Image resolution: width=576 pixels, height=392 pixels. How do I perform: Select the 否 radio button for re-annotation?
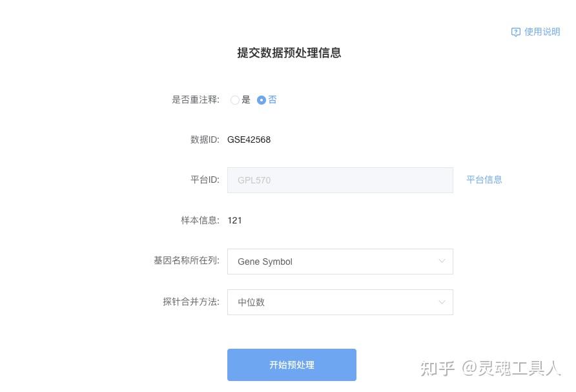[262, 100]
